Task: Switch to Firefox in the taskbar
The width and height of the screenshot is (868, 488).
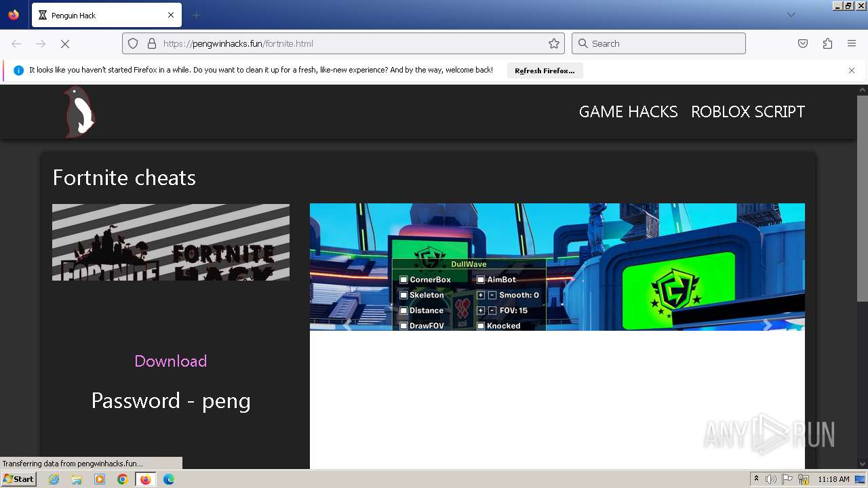Action: pyautogui.click(x=145, y=479)
